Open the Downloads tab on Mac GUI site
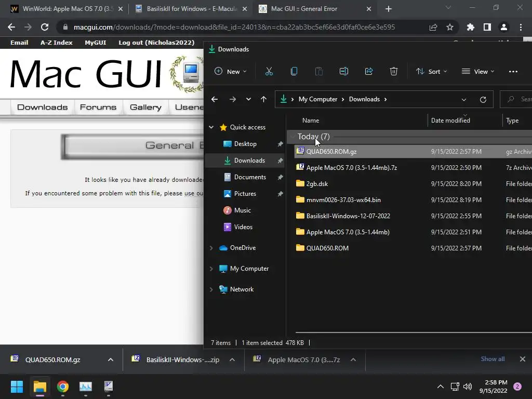The image size is (532, 399). pos(43,107)
